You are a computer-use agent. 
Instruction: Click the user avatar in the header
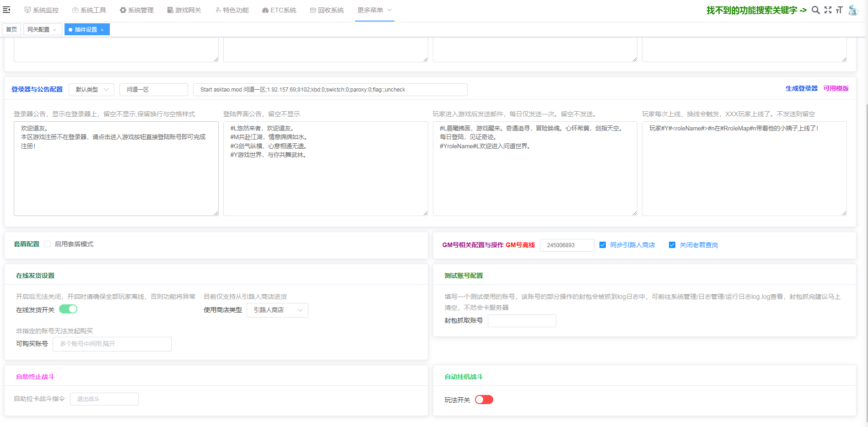click(852, 10)
